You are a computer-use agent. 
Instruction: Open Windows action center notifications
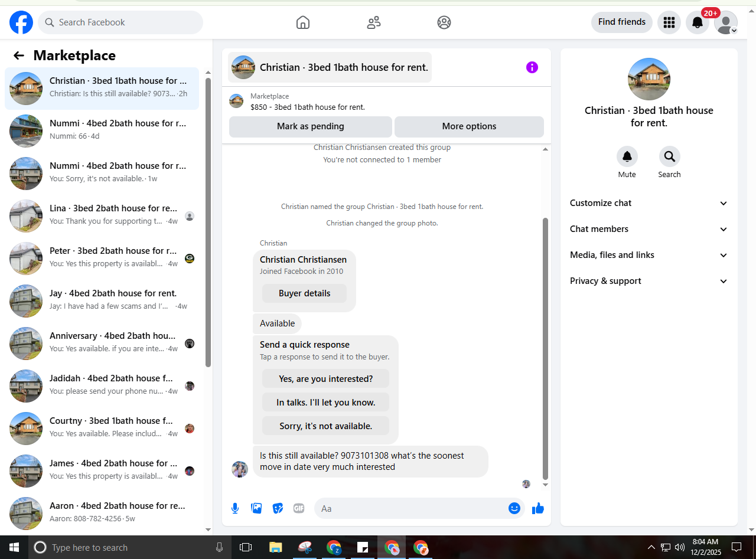tap(737, 547)
